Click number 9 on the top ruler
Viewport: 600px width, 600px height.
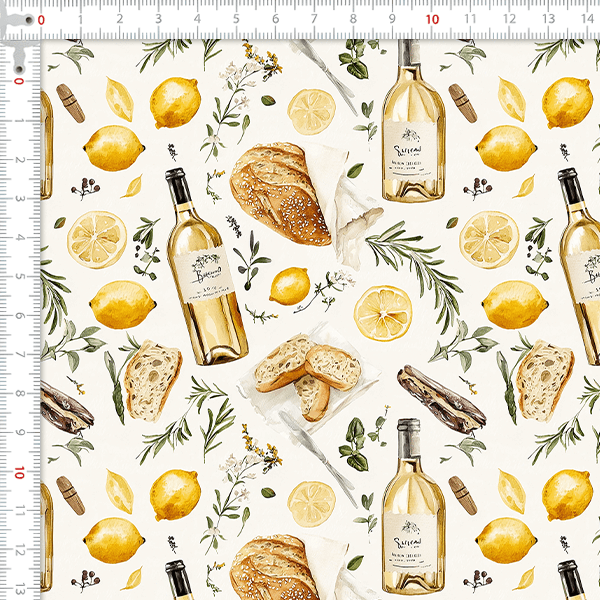pos(392,19)
